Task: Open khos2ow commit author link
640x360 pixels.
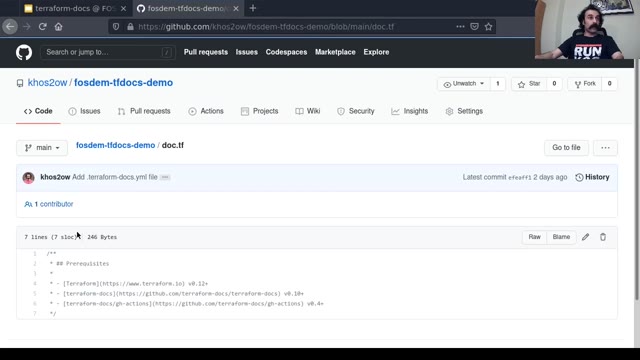Action: click(x=55, y=177)
